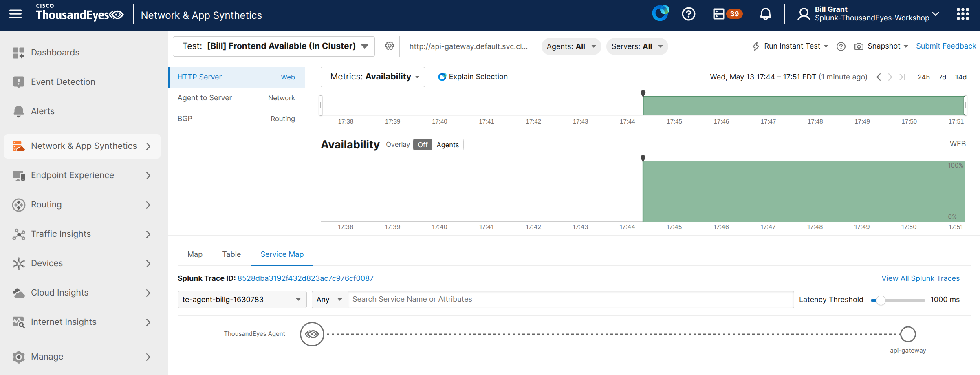This screenshot has height=375, width=980.
Task: Open the apps grid launcher
Action: tap(963, 14)
